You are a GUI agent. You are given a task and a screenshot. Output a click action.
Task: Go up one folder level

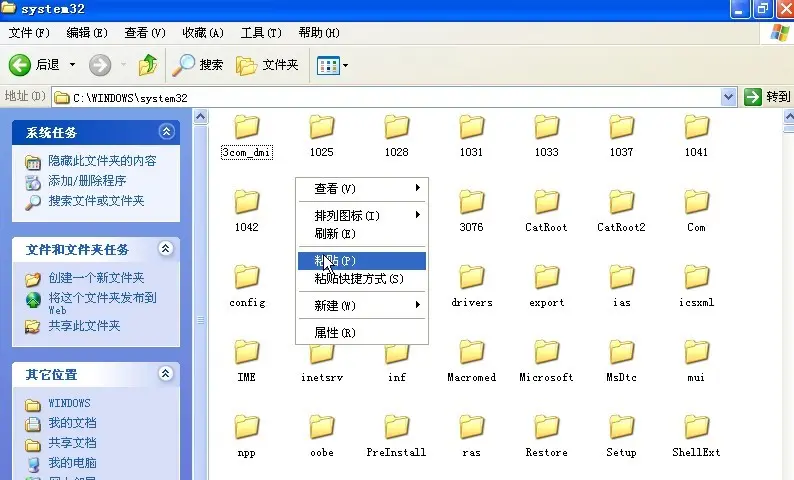(147, 65)
